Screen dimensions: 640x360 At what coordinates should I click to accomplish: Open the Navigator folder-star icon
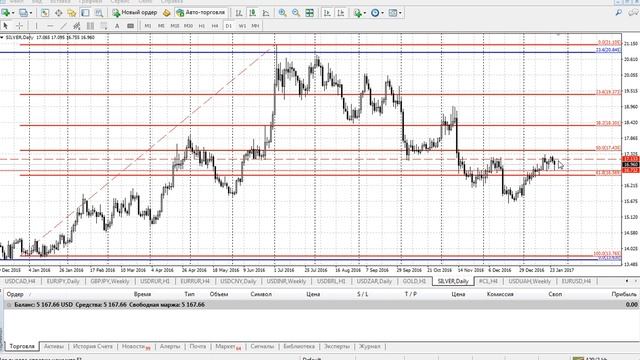tap(72, 13)
